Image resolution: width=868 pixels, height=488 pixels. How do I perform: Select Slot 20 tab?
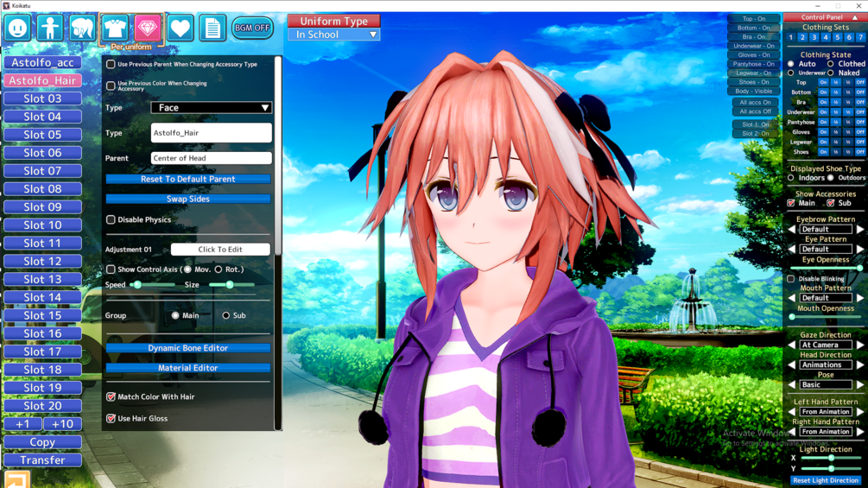pos(42,406)
